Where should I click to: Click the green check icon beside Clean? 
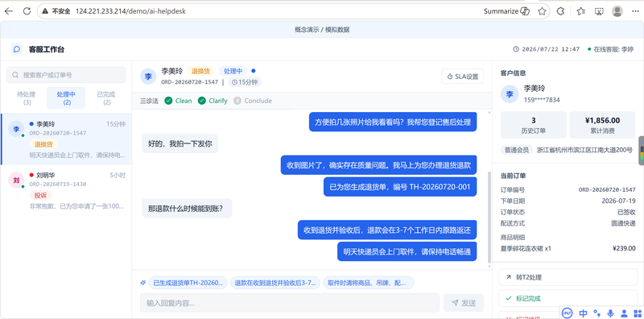point(168,101)
